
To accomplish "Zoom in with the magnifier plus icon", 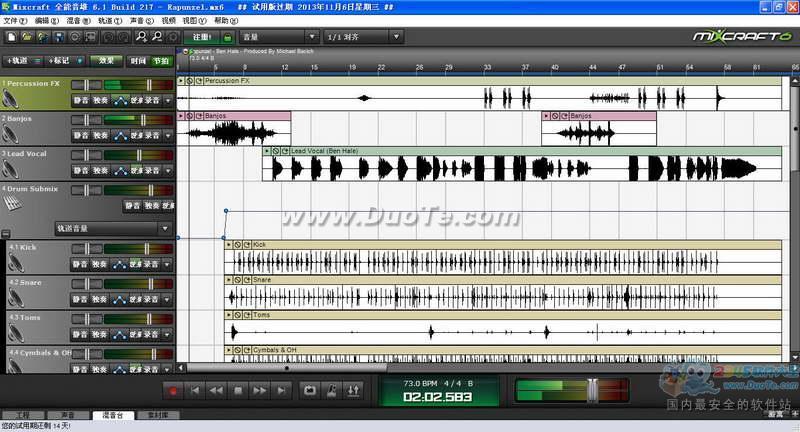I will point(141,37).
